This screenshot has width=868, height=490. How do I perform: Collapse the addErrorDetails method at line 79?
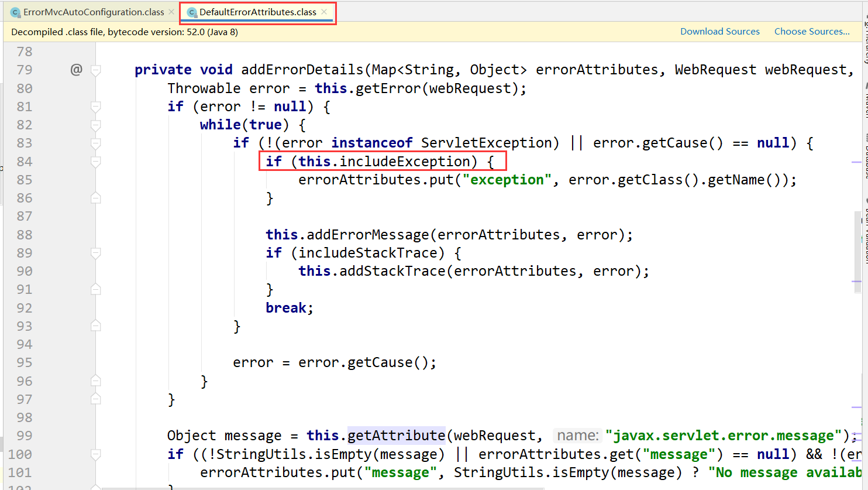pyautogui.click(x=96, y=70)
